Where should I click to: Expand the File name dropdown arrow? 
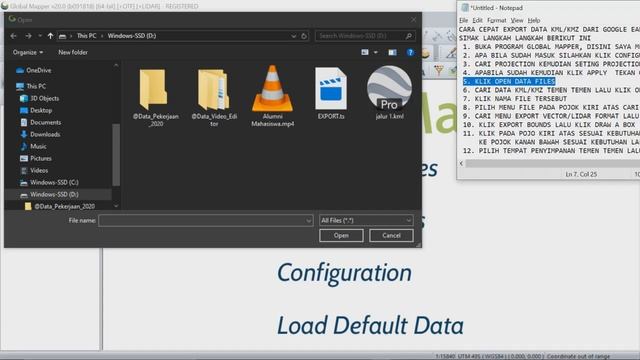[x=309, y=220]
